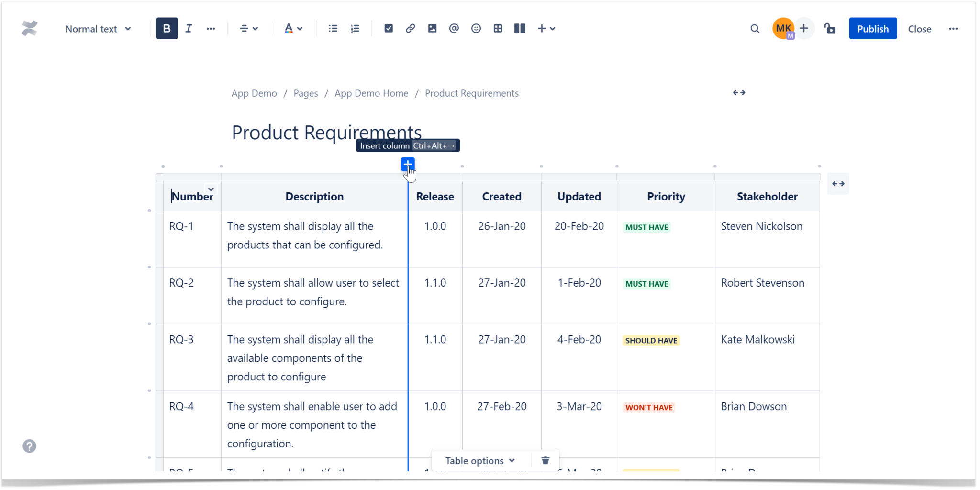Insert a column using the blue plus button
Screen dimensions: 980x490
[408, 164]
